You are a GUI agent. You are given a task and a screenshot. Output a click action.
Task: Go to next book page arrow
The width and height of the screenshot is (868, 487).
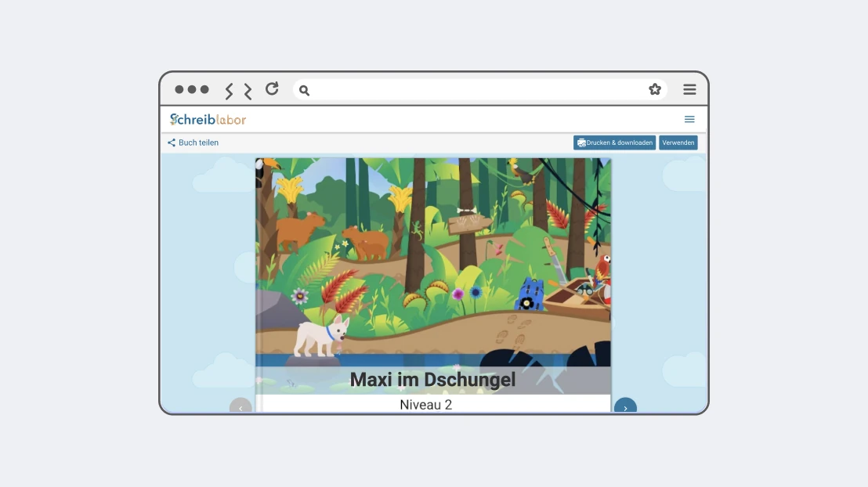[625, 406]
